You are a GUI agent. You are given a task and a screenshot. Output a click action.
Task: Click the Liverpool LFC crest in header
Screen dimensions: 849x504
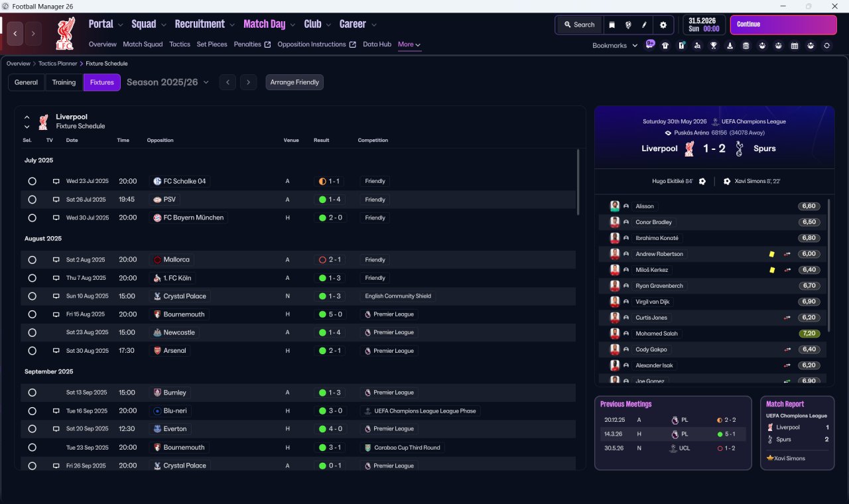pos(66,33)
